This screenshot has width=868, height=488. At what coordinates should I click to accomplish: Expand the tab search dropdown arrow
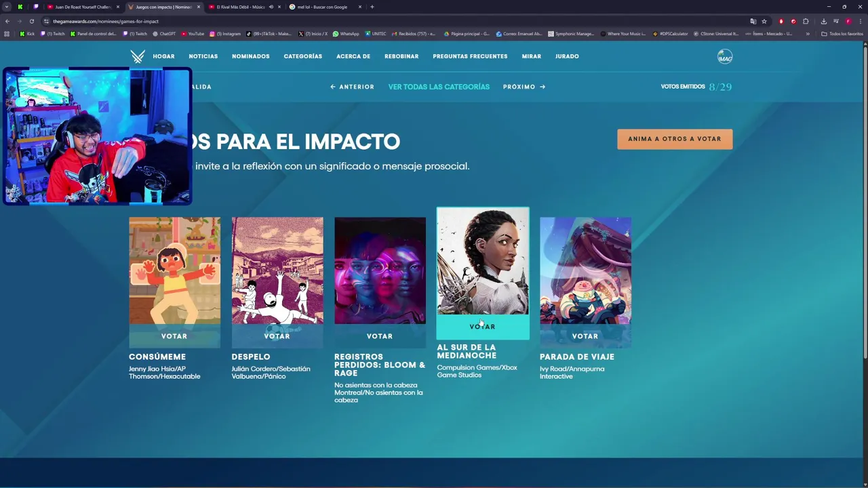(x=6, y=7)
